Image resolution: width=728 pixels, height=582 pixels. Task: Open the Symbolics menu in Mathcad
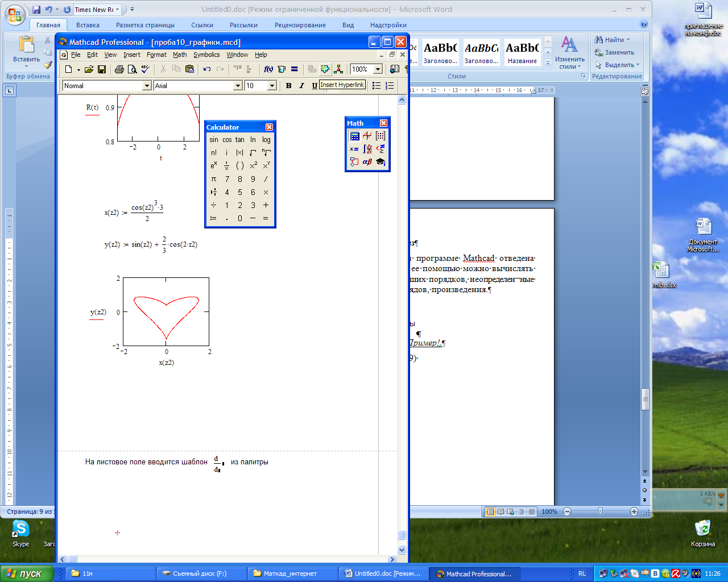(x=206, y=55)
